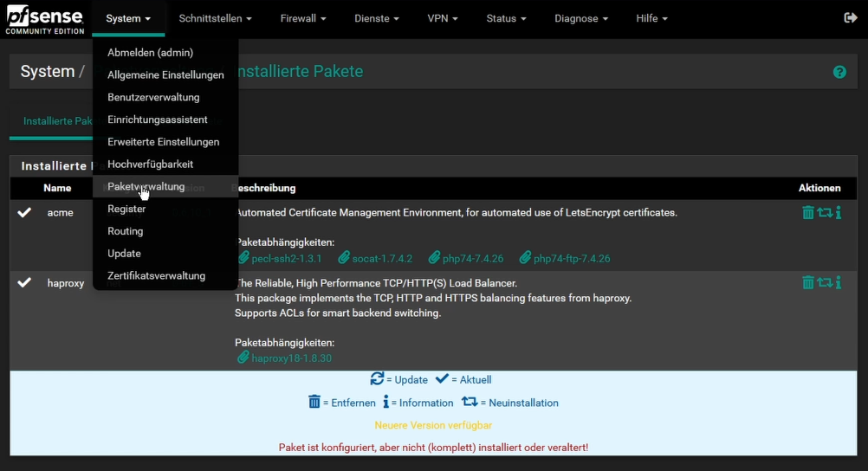Click the Beschreibung column header
868x471 pixels.
266,188
